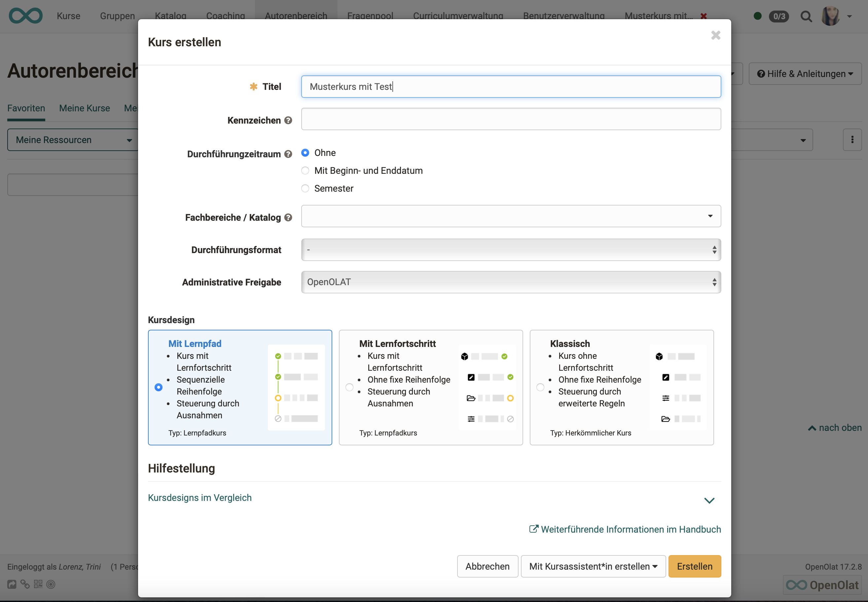The height and width of the screenshot is (602, 868).
Task: Click the OpenOlat infinity logo icon
Action: click(26, 16)
